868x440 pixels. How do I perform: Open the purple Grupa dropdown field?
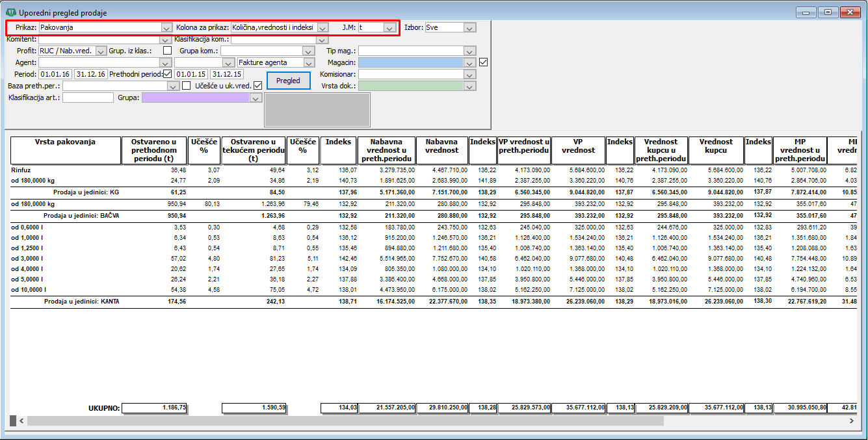pyautogui.click(x=256, y=98)
